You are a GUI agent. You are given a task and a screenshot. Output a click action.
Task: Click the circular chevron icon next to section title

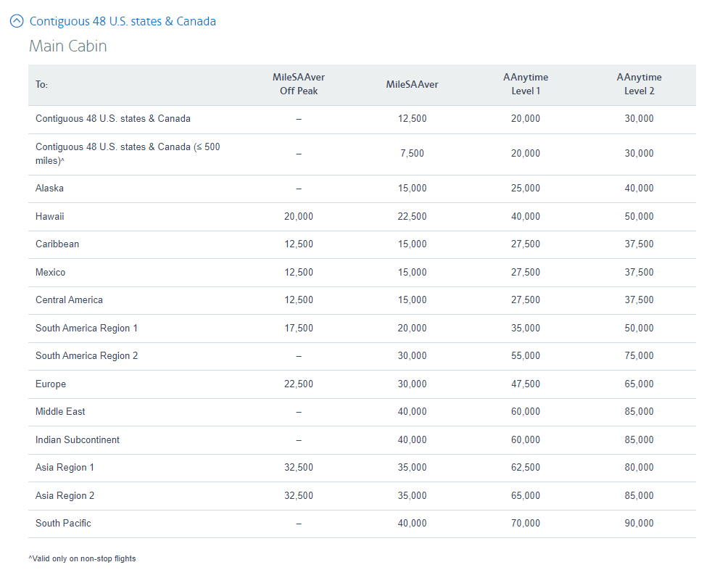point(17,21)
